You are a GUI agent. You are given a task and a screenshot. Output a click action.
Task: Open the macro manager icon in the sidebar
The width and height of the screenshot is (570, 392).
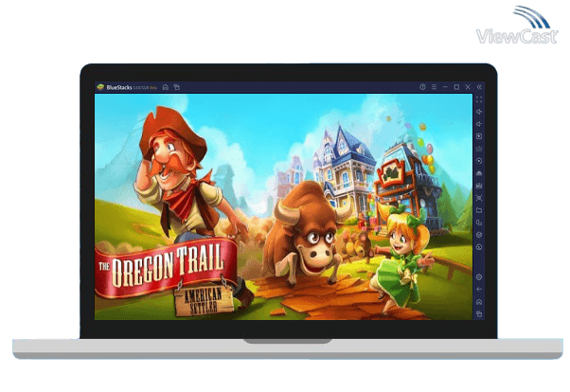[x=479, y=186]
